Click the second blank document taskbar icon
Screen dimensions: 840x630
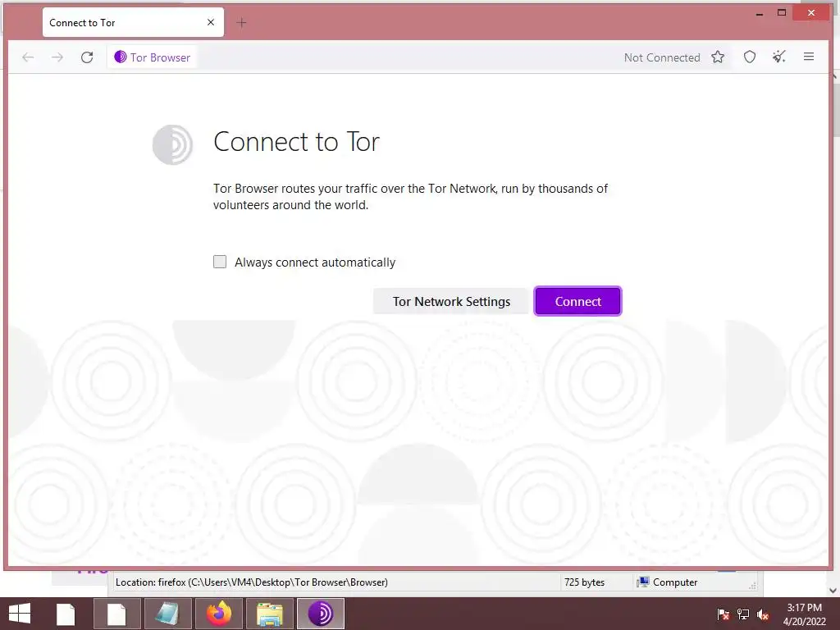[116, 614]
